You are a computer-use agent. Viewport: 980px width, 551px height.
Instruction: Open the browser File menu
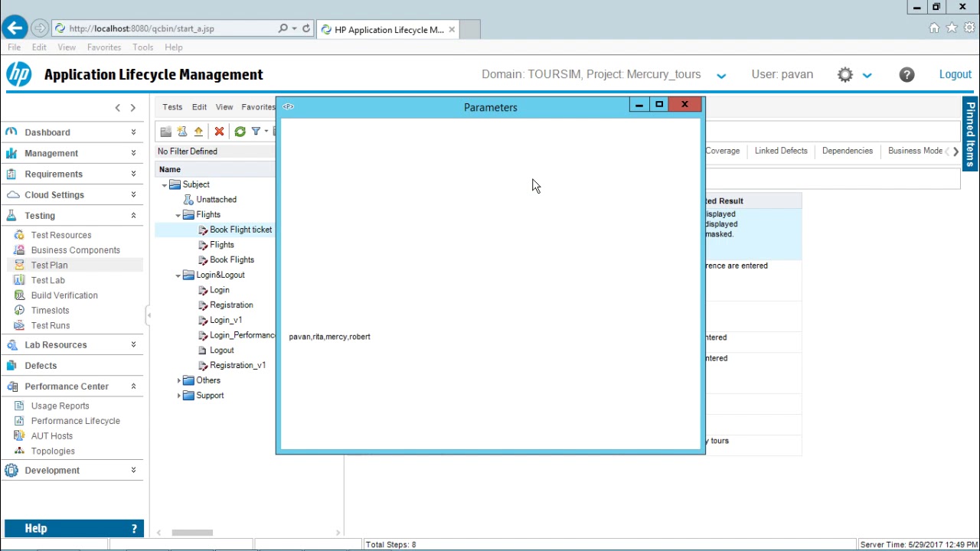coord(15,47)
